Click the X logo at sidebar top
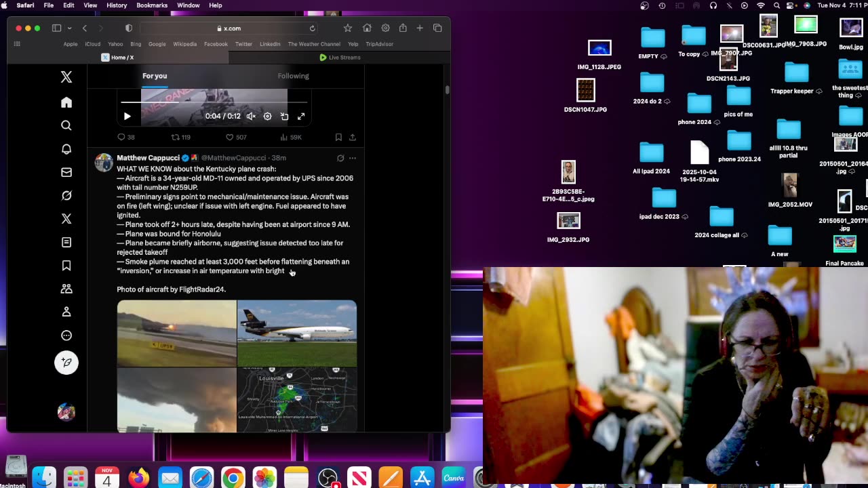 click(x=66, y=77)
